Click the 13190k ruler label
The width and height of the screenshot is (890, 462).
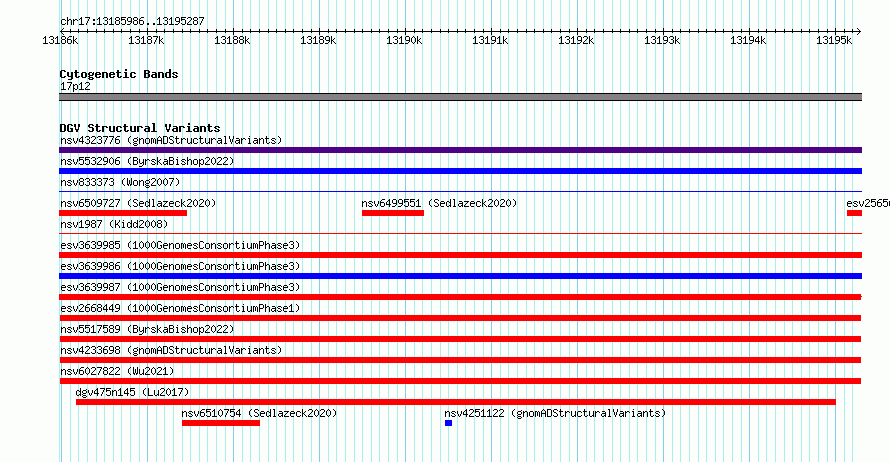point(404,41)
